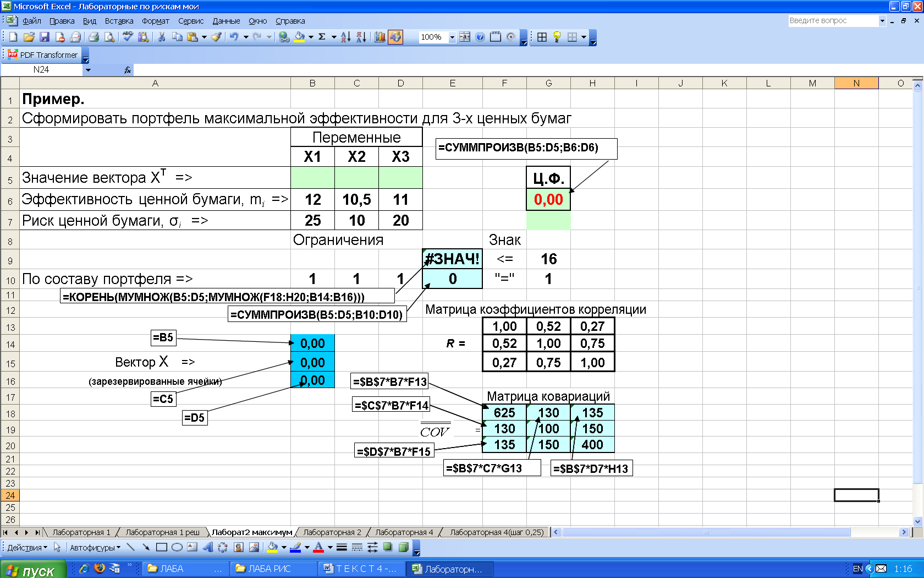Select the Arrow drawing tool

point(146,547)
